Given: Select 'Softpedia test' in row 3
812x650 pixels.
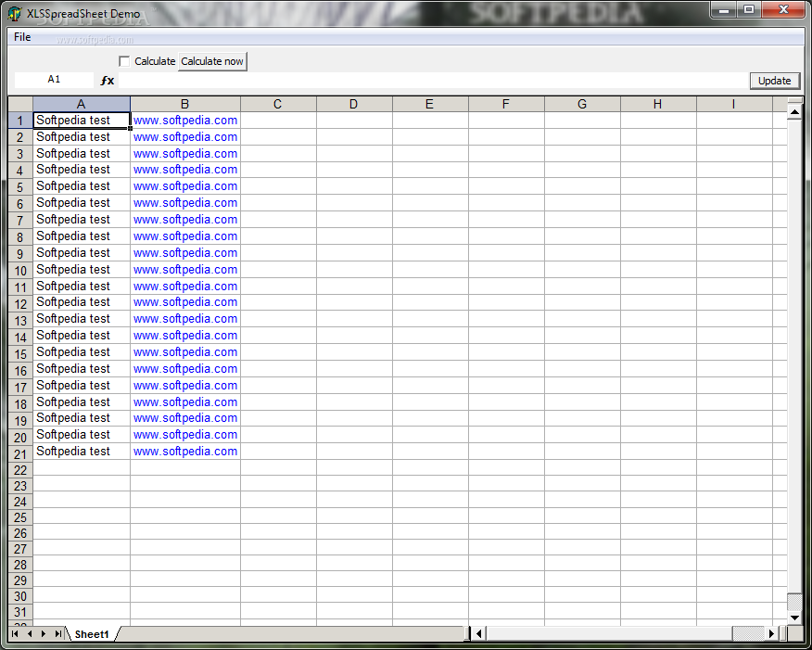Looking at the screenshot, I should point(82,153).
